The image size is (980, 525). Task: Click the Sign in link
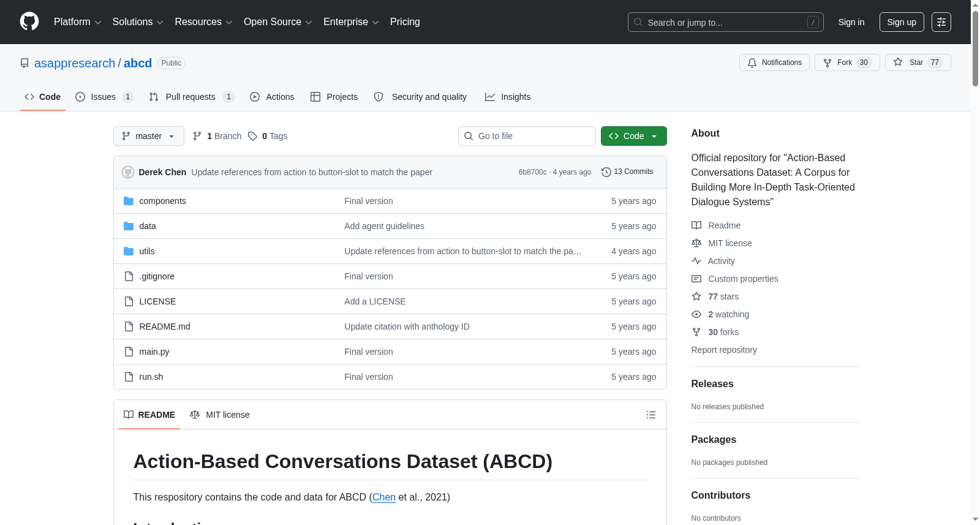851,22
